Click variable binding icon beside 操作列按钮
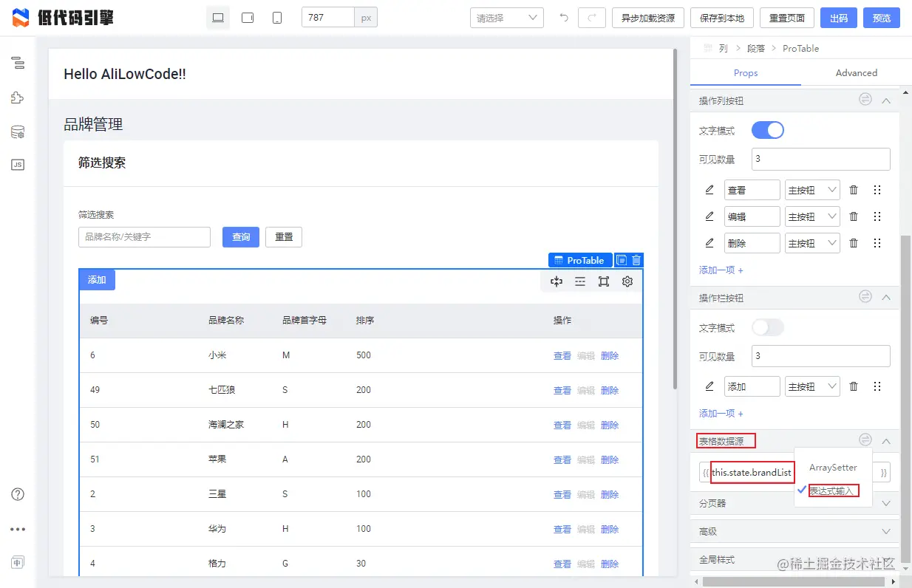The image size is (912, 588). (865, 100)
